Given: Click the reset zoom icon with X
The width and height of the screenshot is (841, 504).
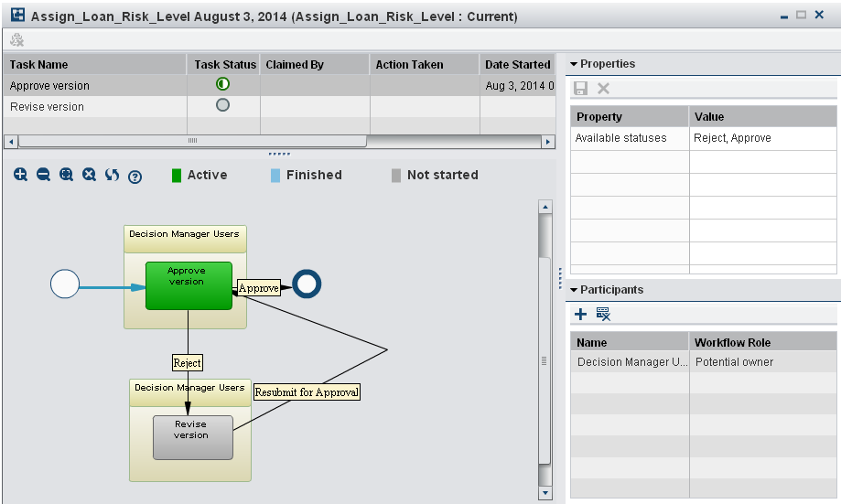Looking at the screenshot, I should 89,175.
